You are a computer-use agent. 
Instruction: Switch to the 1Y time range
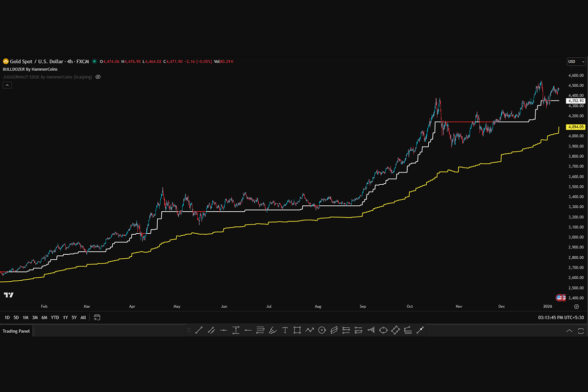[65, 318]
